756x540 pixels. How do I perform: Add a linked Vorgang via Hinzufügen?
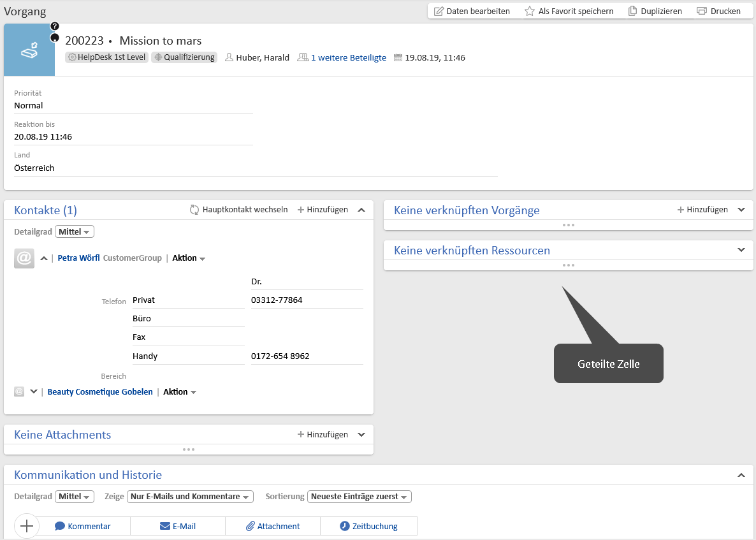coord(702,210)
